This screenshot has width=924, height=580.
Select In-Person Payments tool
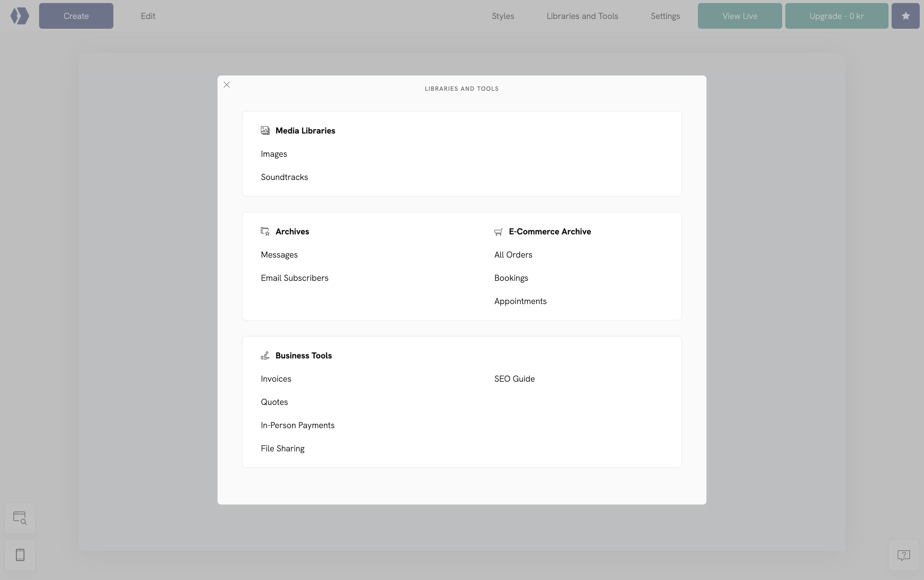[297, 425]
